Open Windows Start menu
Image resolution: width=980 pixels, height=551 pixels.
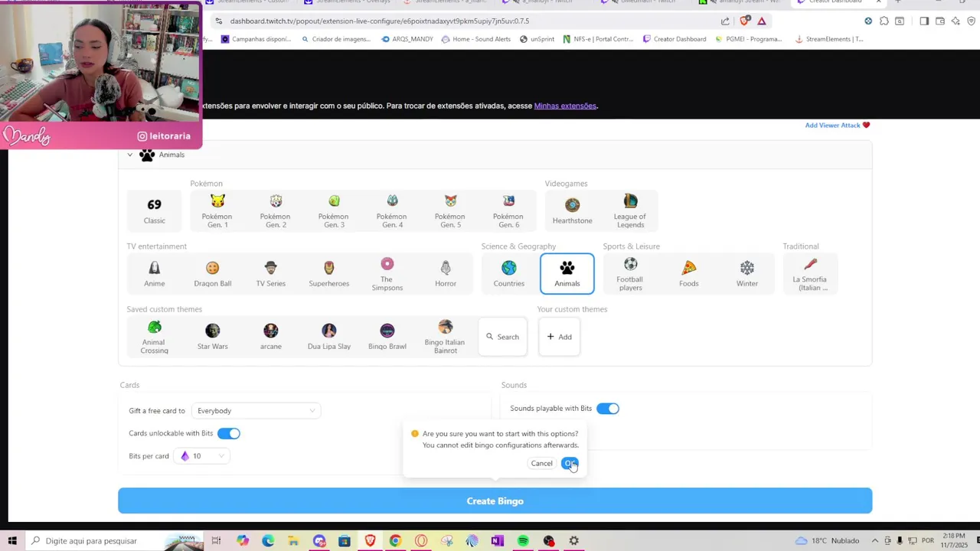(x=12, y=540)
